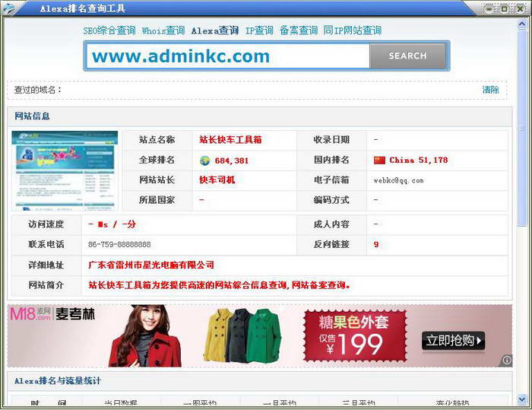This screenshot has width=532, height=410.
Task: Click the app logo icon in title bar
Action: 9,8
